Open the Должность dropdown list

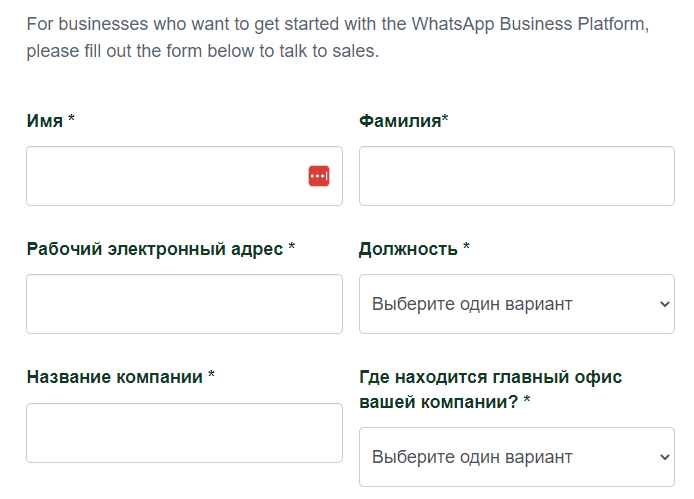pyautogui.click(x=517, y=304)
